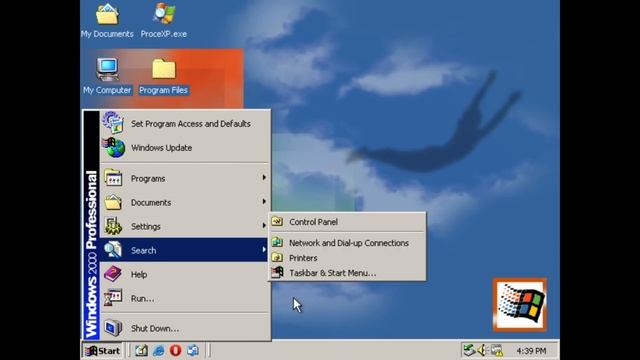640x360 pixels.
Task: Open Taskbar & Start Menu... settings
Action: point(347,273)
